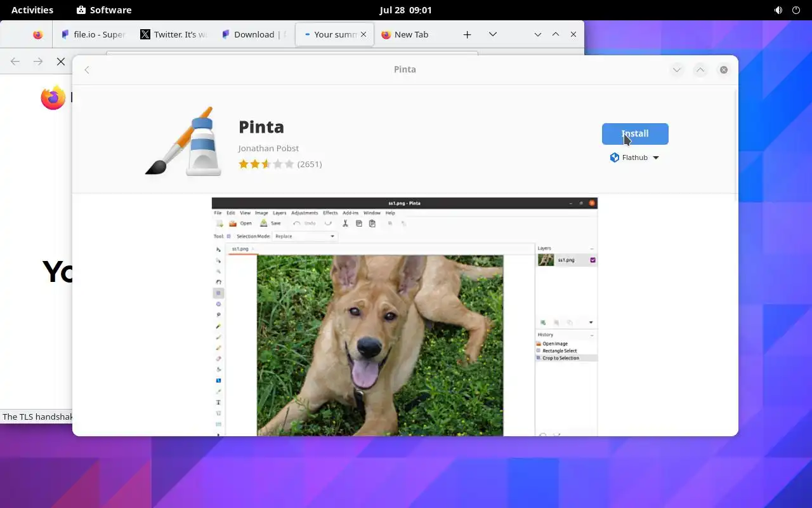Open the clock showing Jul 28 09:01
This screenshot has width=812, height=508.
(406, 10)
